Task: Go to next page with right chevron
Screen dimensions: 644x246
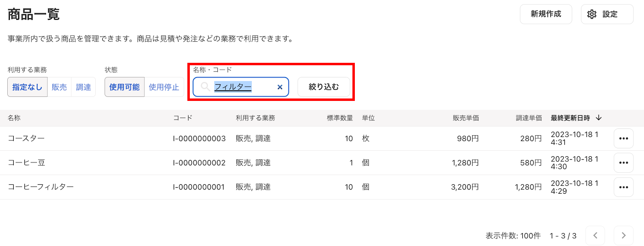Action: point(623,235)
